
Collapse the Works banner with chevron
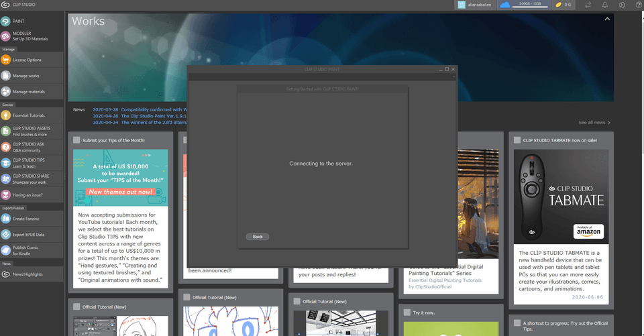pos(607,19)
